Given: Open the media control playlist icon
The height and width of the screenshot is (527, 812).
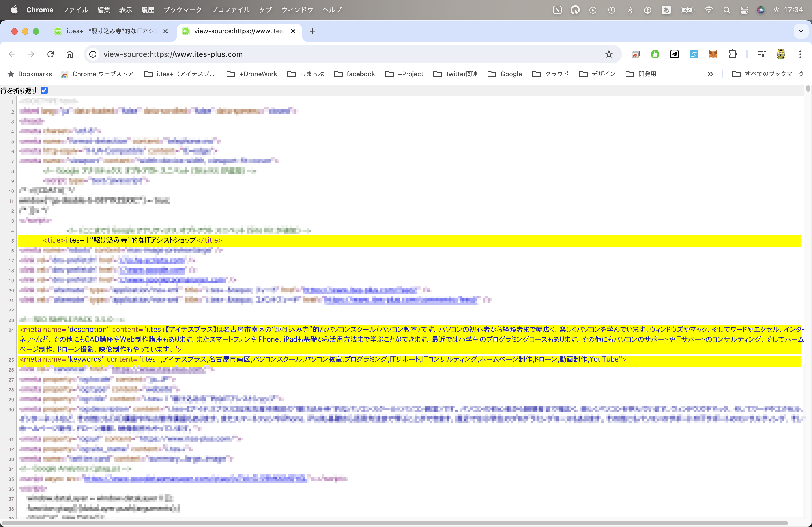Looking at the screenshot, I should pos(761,54).
